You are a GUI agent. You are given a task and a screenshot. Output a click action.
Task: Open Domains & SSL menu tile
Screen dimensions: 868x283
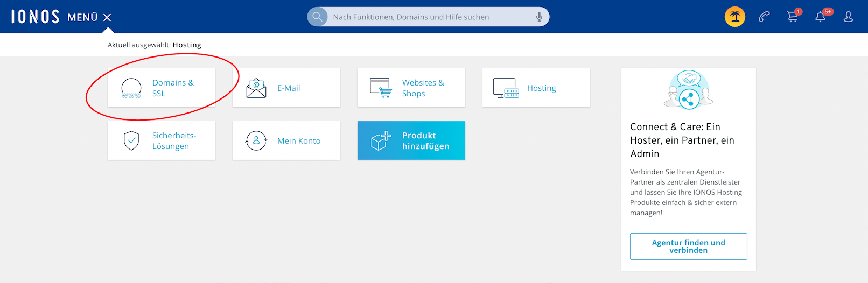coord(162,88)
